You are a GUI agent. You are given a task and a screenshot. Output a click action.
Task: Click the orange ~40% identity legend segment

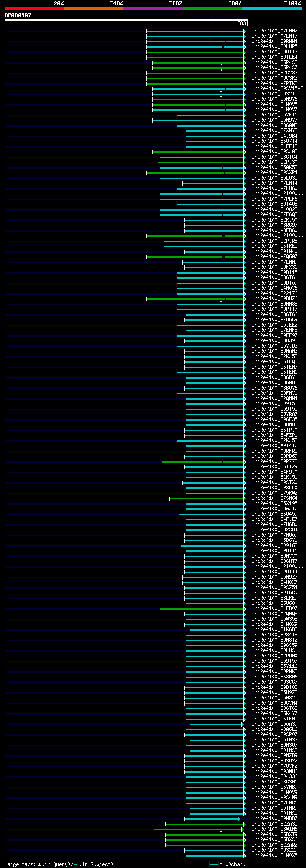(94, 9)
